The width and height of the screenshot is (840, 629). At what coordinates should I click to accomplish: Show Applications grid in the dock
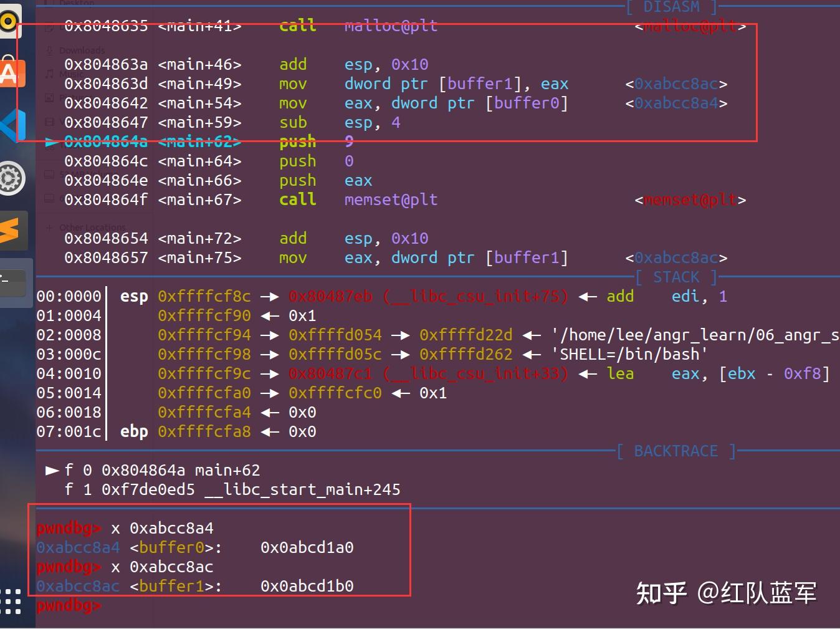(11, 602)
